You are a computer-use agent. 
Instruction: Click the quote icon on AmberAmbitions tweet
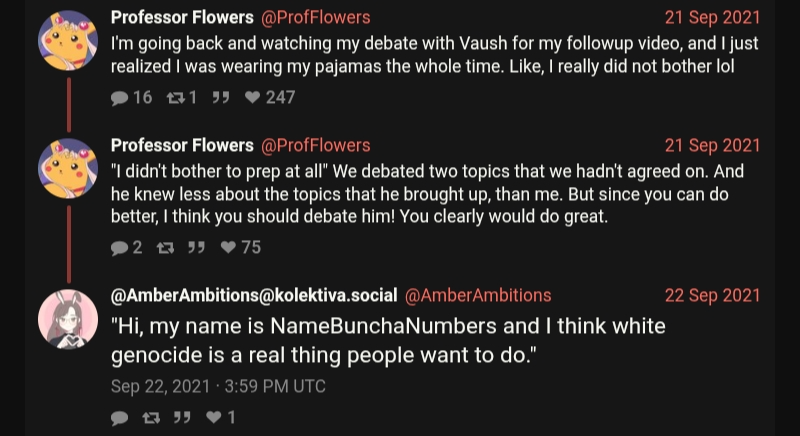pos(182,418)
